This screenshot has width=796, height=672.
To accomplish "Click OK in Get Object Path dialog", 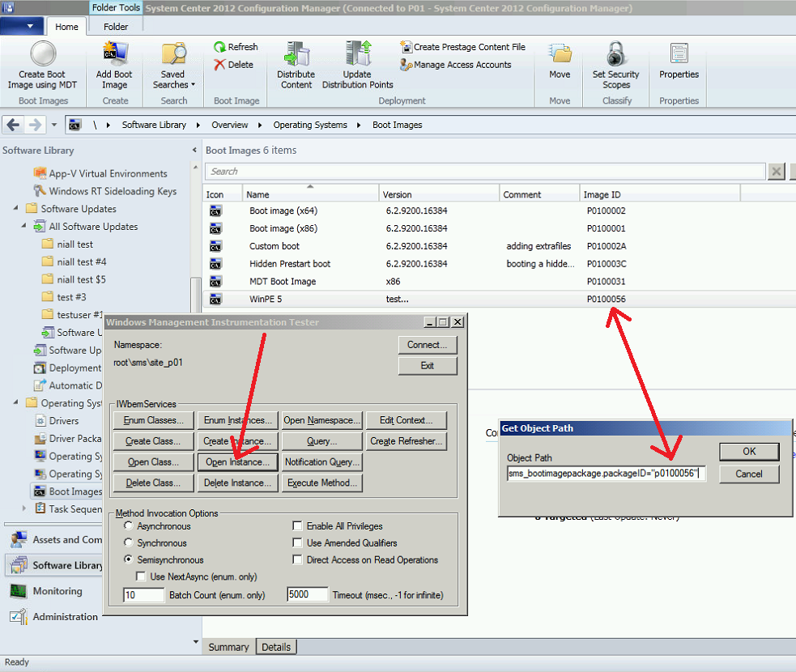I will 749,451.
